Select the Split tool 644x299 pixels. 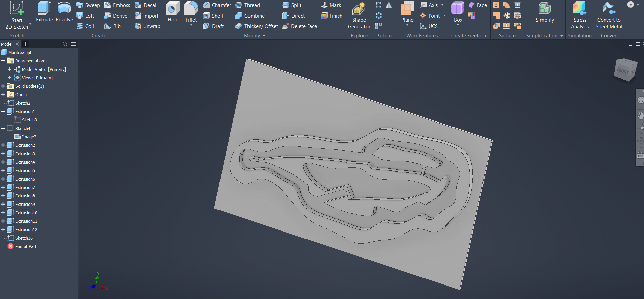[x=292, y=5]
